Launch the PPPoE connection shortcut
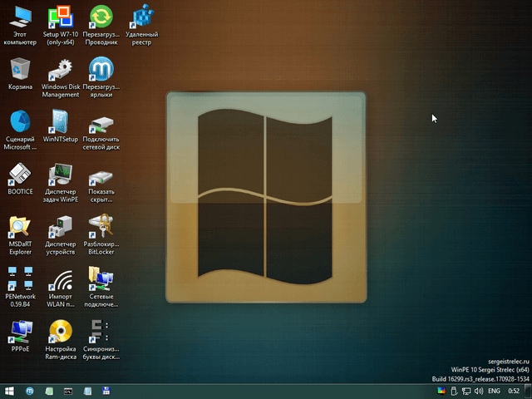The width and height of the screenshot is (532, 399). (20, 332)
